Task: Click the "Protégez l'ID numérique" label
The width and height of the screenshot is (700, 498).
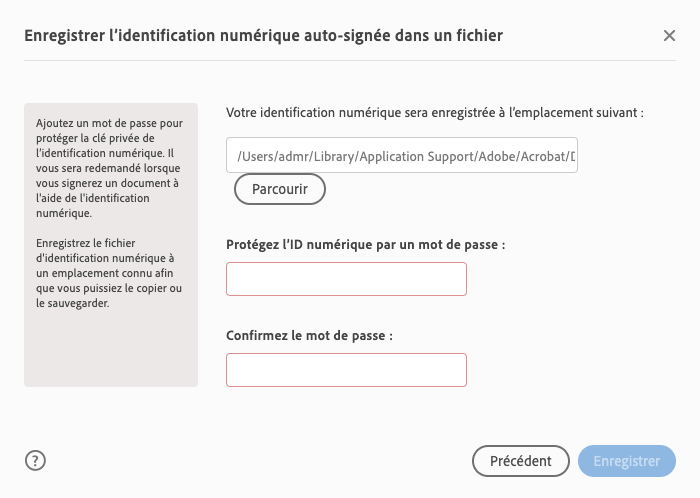Action: point(365,244)
